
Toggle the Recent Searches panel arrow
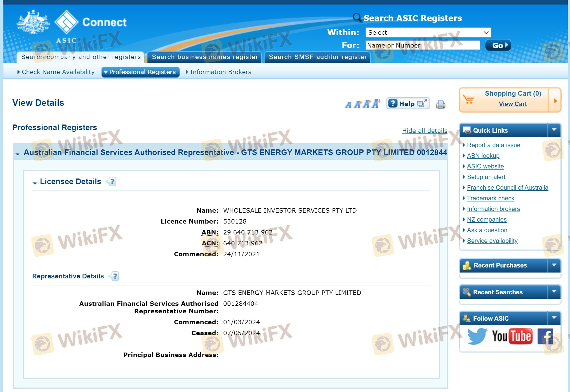click(x=554, y=292)
